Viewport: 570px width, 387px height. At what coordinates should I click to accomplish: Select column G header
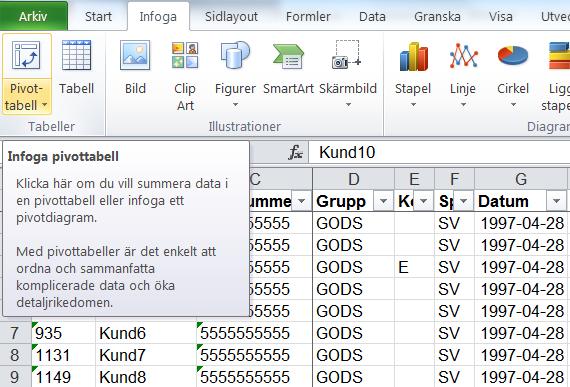[521, 179]
